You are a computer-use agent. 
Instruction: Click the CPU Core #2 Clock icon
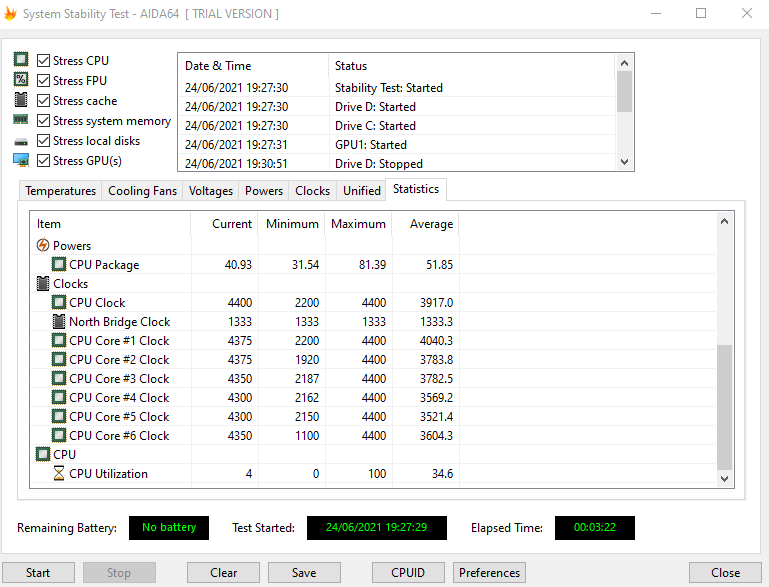[x=59, y=359]
